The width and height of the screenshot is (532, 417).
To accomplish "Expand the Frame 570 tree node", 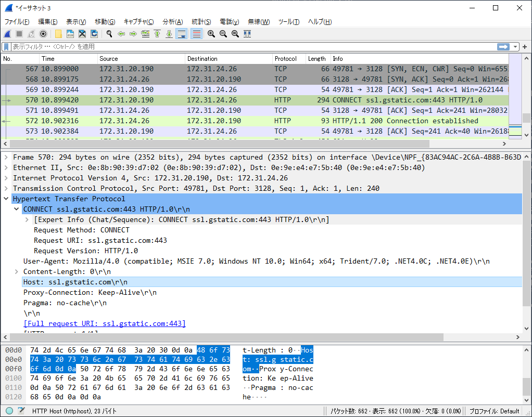I will tap(6, 158).
